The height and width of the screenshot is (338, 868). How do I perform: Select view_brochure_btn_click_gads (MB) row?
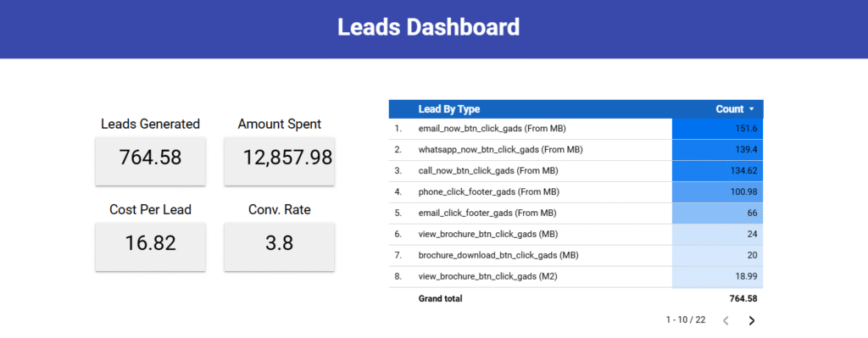576,235
